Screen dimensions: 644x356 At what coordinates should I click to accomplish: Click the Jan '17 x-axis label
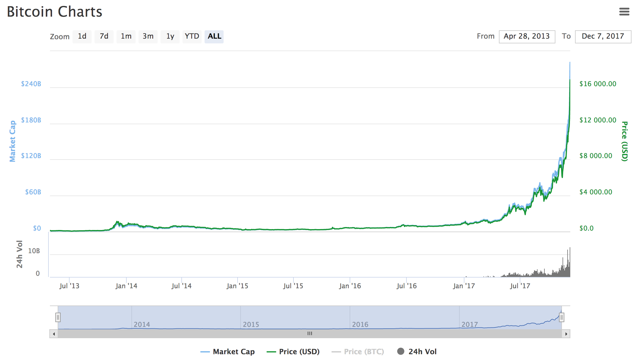464,286
